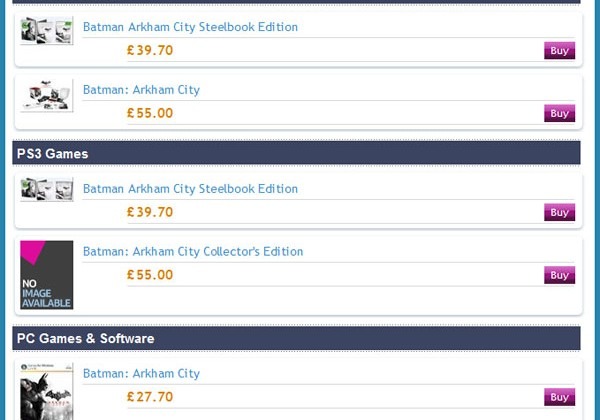This screenshot has height=420, width=600.
Task: Click the No Image Available placeholder
Action: [47, 275]
